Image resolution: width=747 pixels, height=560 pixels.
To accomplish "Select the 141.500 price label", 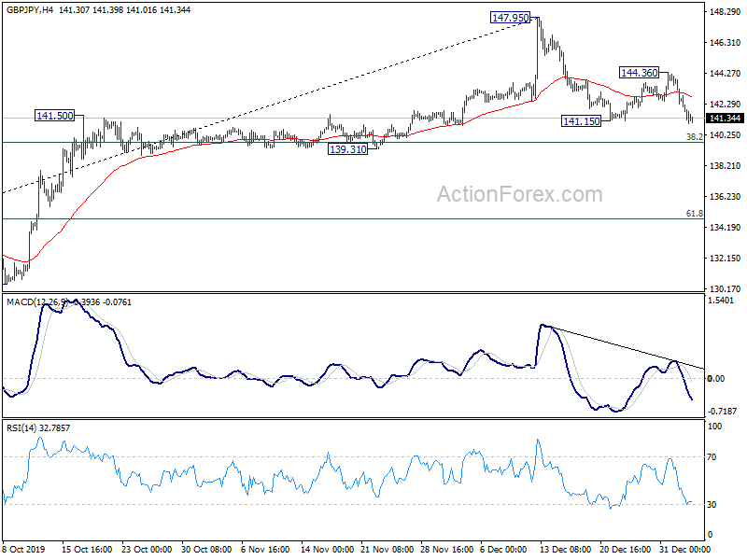I will [x=55, y=116].
